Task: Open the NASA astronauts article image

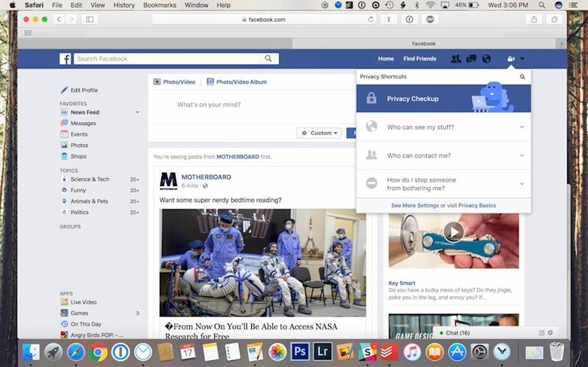Action: [262, 263]
